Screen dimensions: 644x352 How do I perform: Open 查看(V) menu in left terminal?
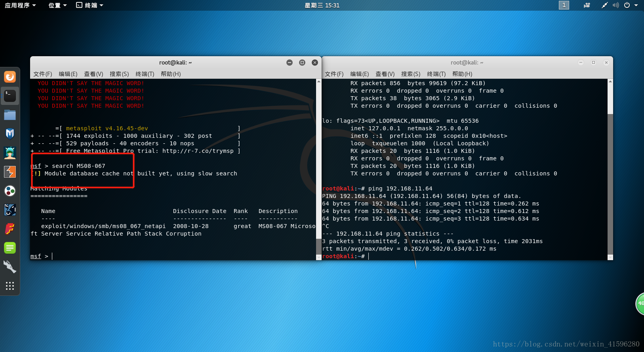pyautogui.click(x=93, y=74)
